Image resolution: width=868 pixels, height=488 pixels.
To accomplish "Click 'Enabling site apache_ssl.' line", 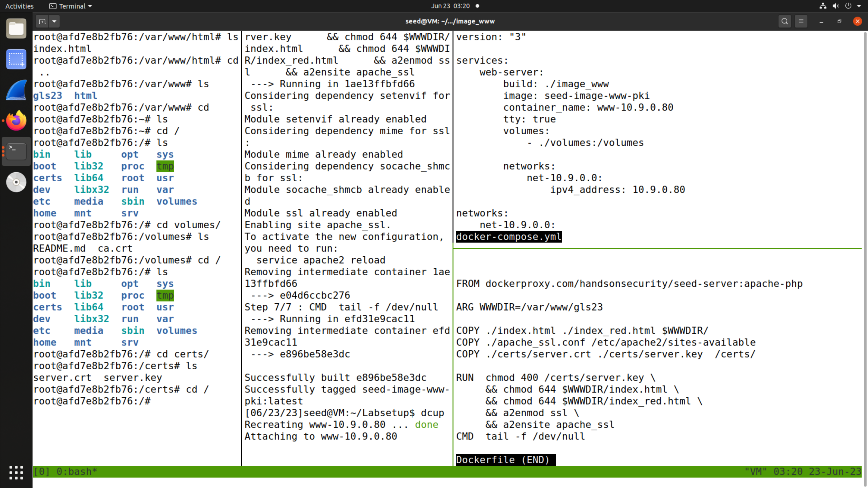I will pos(317,225).
